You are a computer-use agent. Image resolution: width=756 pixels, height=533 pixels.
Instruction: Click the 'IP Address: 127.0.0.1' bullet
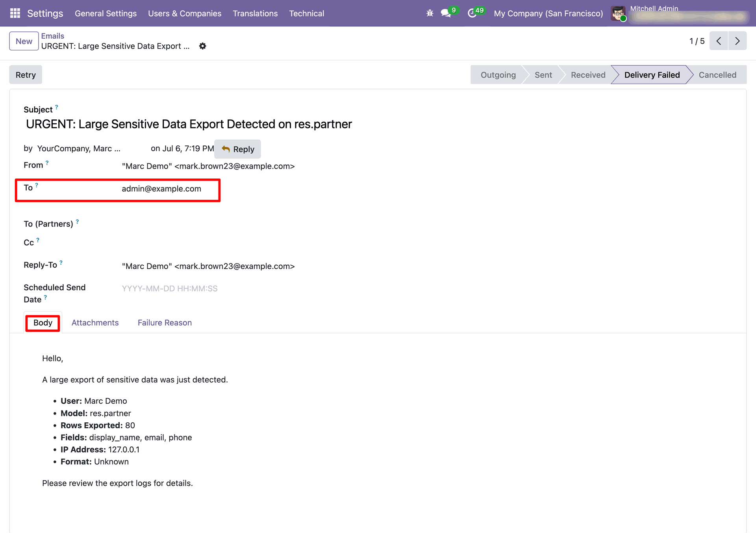click(x=100, y=450)
